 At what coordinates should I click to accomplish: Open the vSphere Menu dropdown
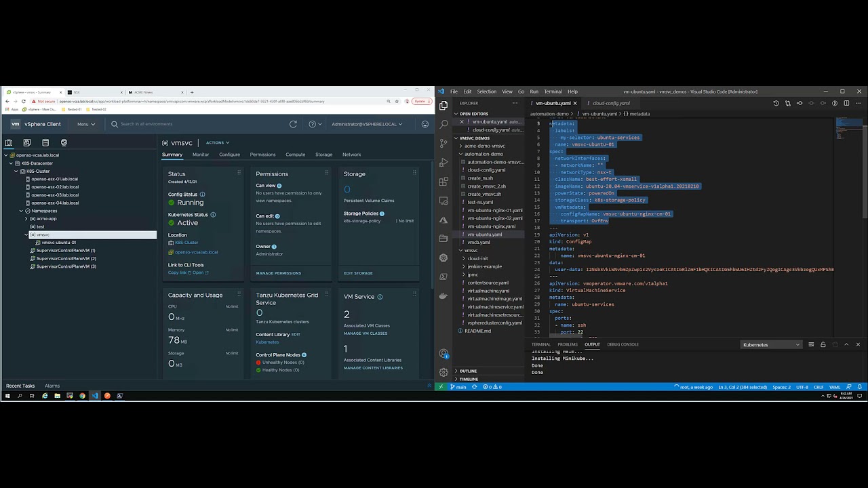86,124
